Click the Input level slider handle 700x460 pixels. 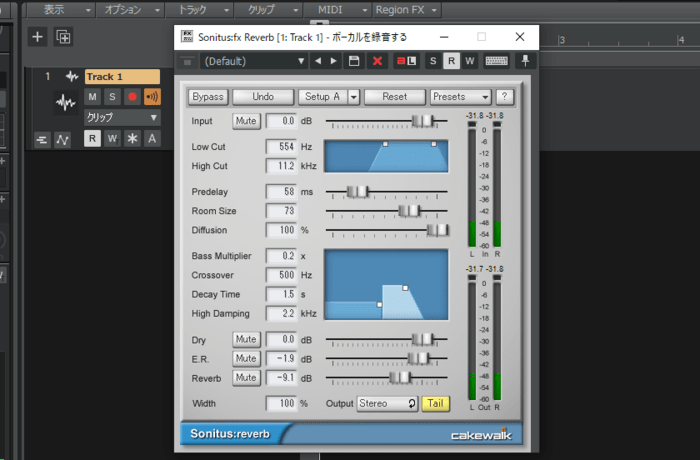423,121
